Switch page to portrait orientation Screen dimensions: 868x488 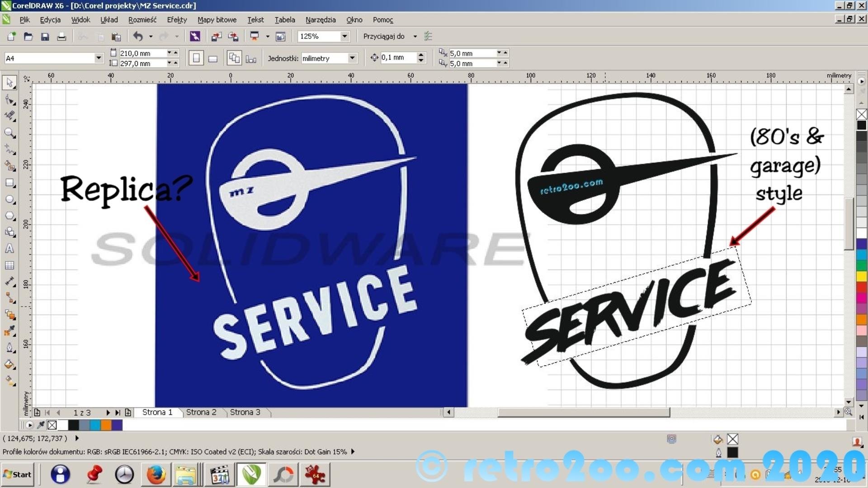pos(196,58)
